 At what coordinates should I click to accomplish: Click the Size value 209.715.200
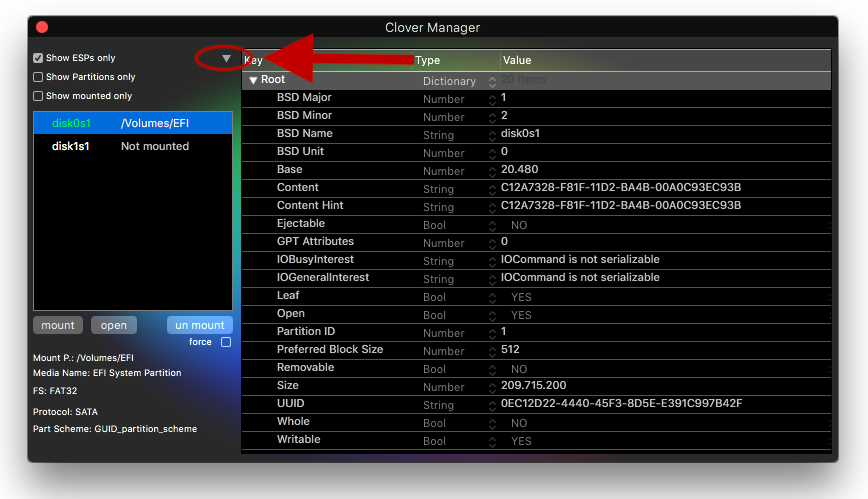tap(534, 385)
